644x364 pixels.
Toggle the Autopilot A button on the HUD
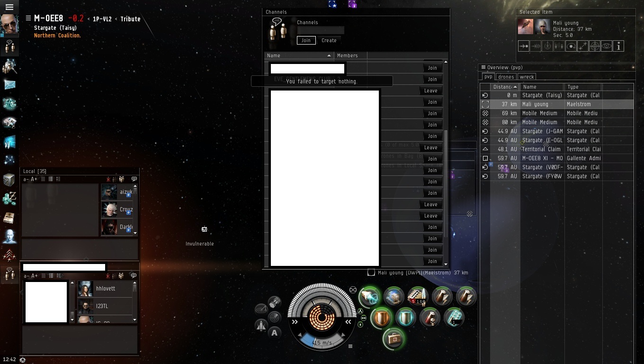pos(275,333)
